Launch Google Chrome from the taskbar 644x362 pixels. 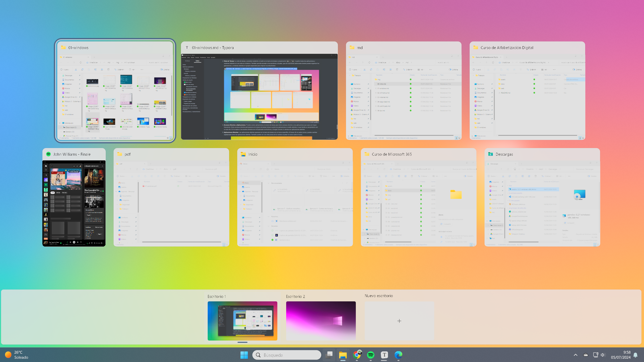(x=357, y=355)
